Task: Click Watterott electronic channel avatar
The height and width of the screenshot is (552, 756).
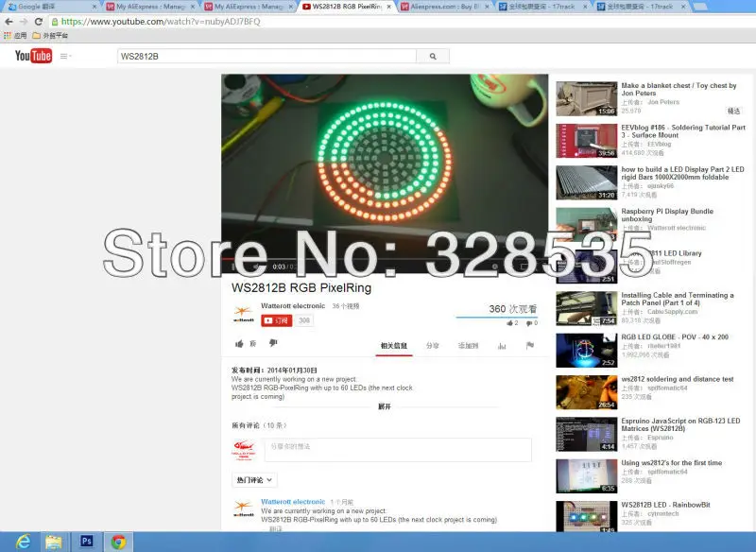Action: [244, 314]
